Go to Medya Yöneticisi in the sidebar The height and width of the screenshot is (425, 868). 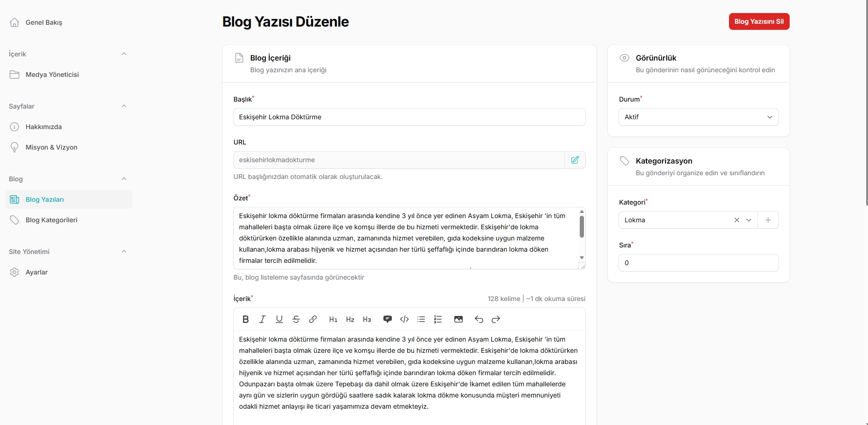pyautogui.click(x=52, y=75)
